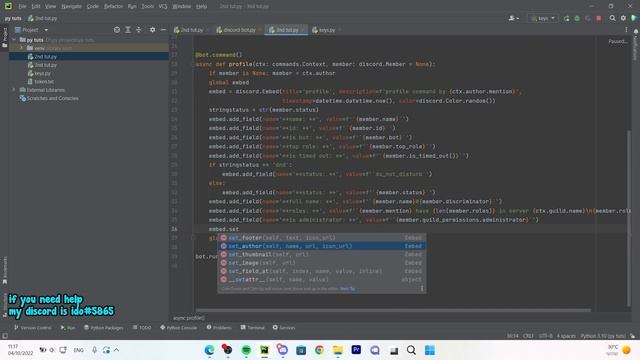Click the rerun icon beside the keys configuration
Image resolution: width=640 pixels, height=360 pixels.
pos(566,18)
